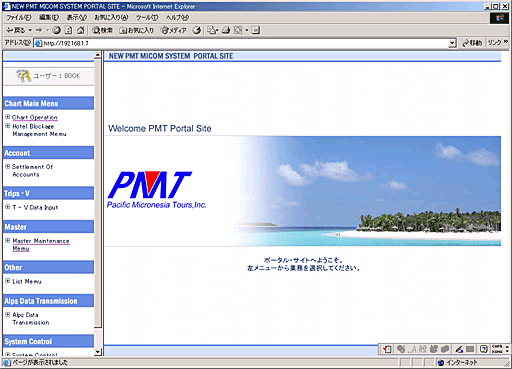Click the Print toolbar icon
The image size is (512, 369).
click(226, 30)
